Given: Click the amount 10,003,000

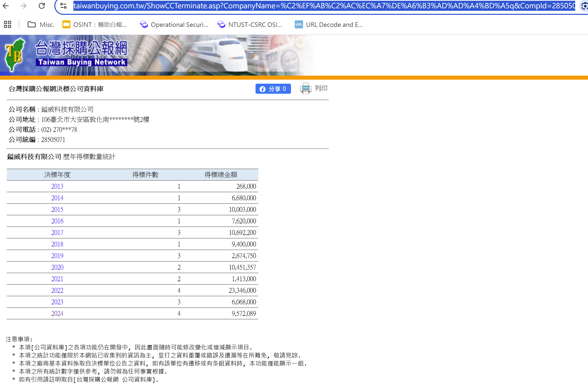Looking at the screenshot, I should (242, 210).
